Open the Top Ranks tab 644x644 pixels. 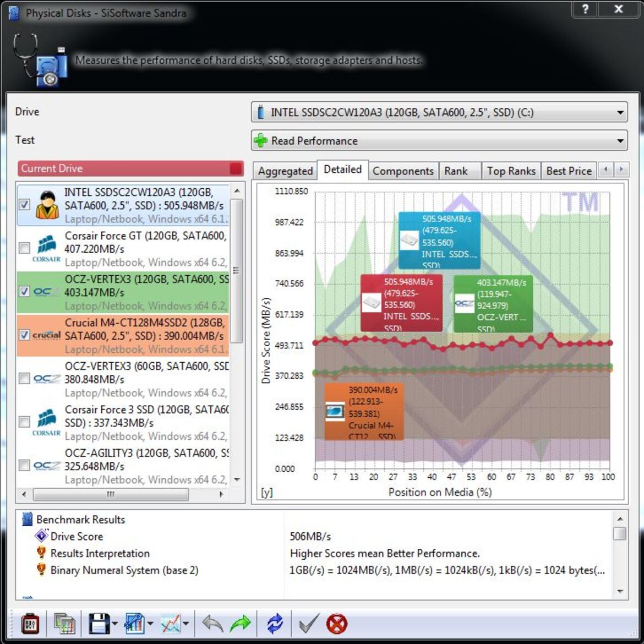tap(511, 171)
